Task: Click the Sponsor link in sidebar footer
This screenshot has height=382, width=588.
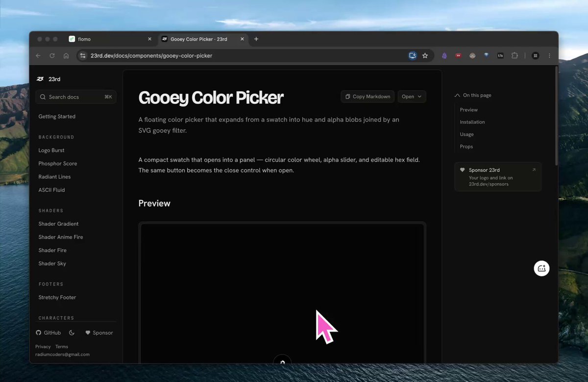Action: coord(99,333)
